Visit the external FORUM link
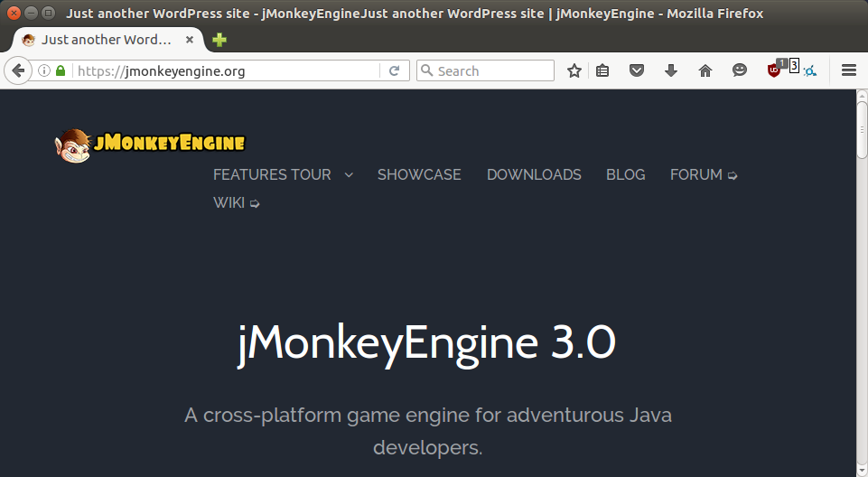Image resolution: width=868 pixels, height=477 pixels. 704,175
